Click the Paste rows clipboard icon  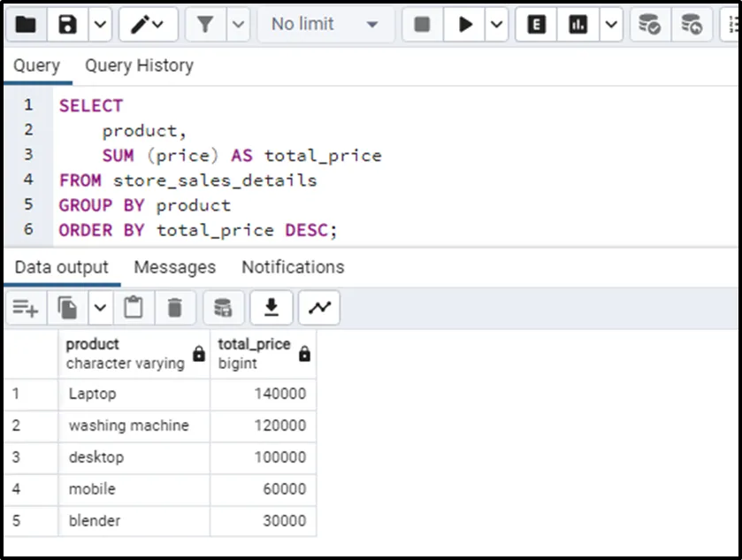point(134,308)
